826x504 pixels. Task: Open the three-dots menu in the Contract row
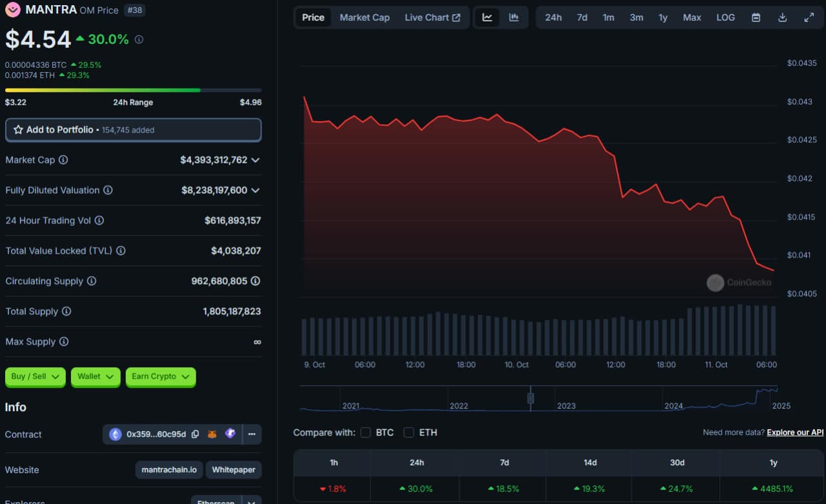coord(252,434)
